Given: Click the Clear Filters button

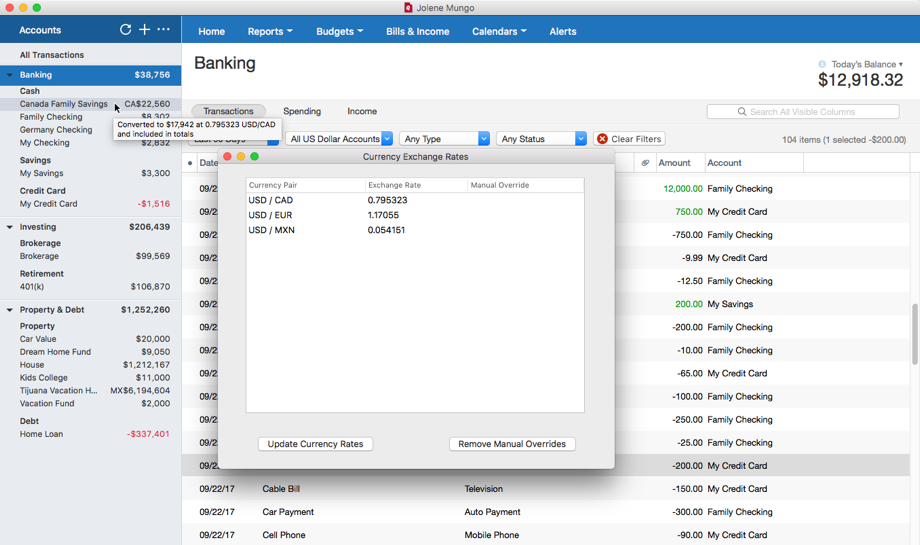Looking at the screenshot, I should pos(629,139).
